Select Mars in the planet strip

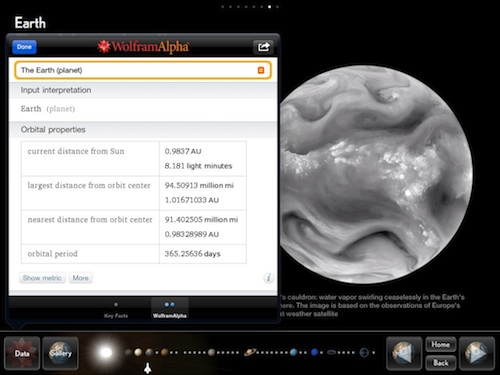[165, 352]
